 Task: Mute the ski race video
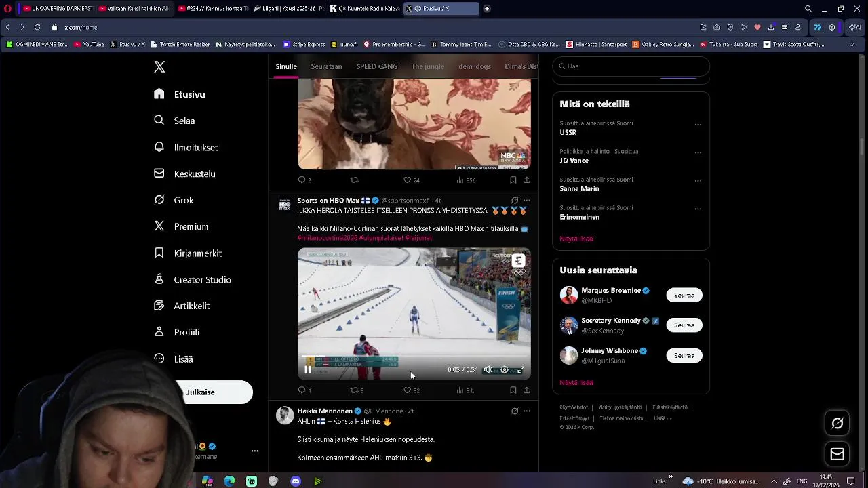pos(488,370)
